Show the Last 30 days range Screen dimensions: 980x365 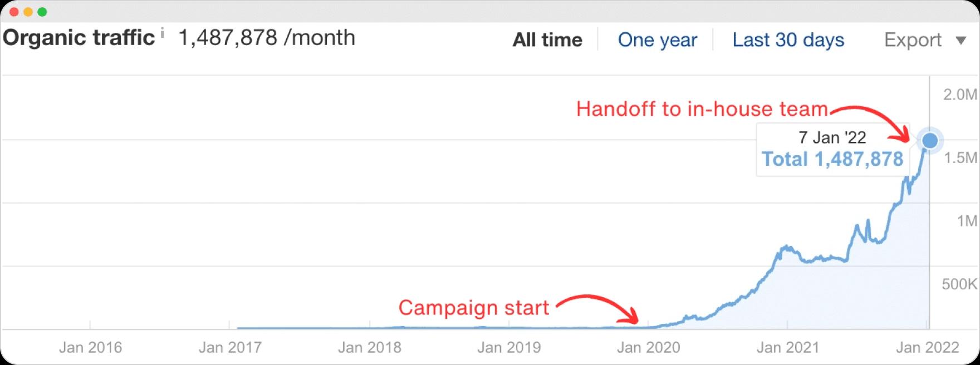[788, 40]
